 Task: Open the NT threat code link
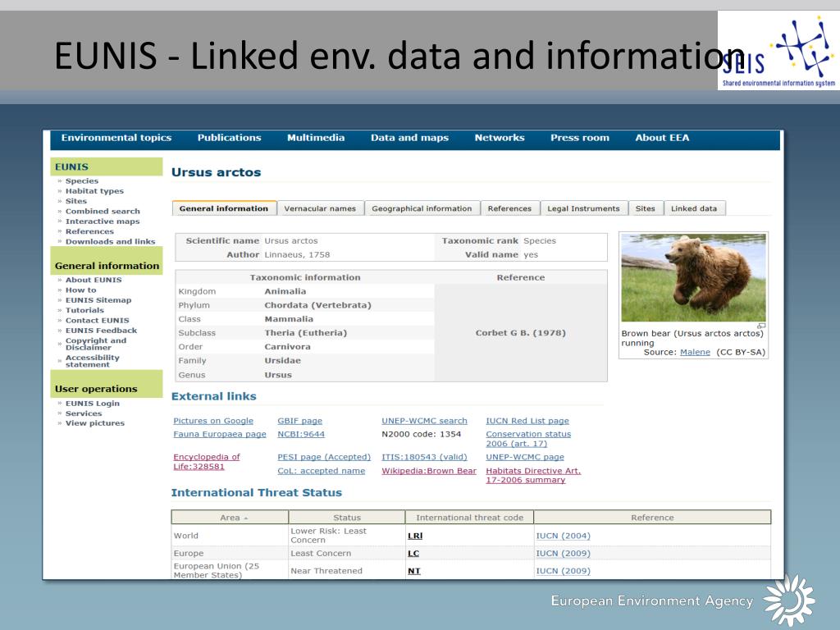click(x=414, y=571)
